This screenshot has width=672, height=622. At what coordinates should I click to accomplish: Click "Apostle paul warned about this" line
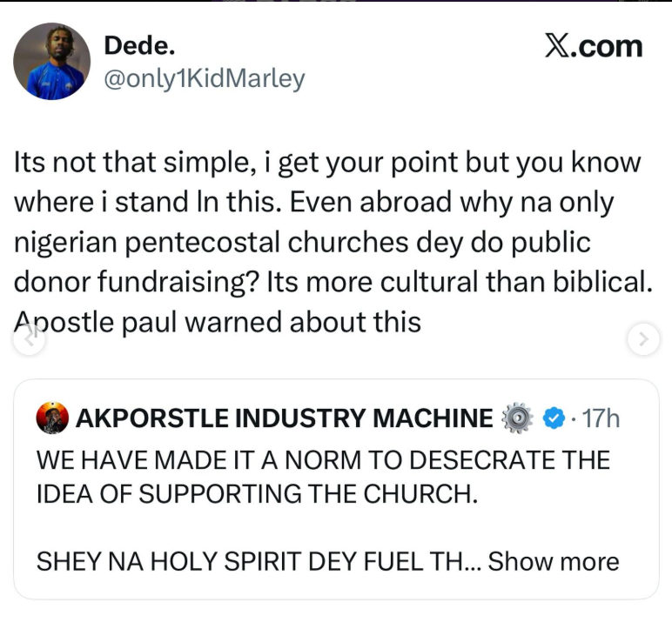click(218, 323)
